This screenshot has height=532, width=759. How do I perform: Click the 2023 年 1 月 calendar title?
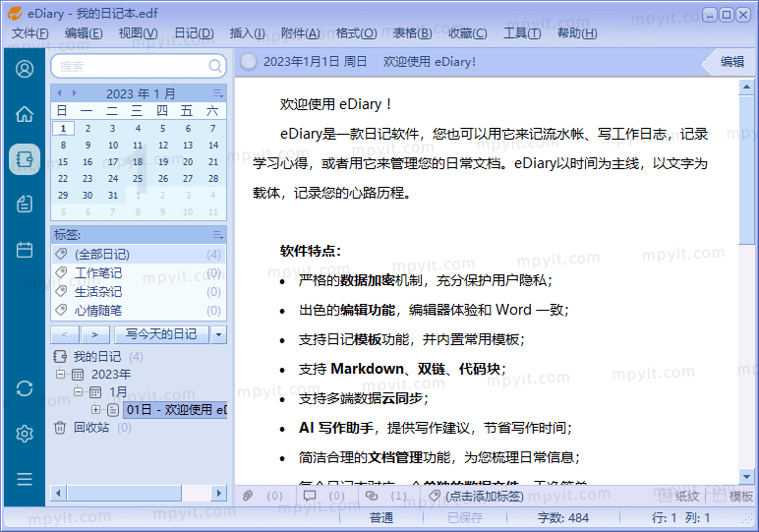(x=141, y=93)
